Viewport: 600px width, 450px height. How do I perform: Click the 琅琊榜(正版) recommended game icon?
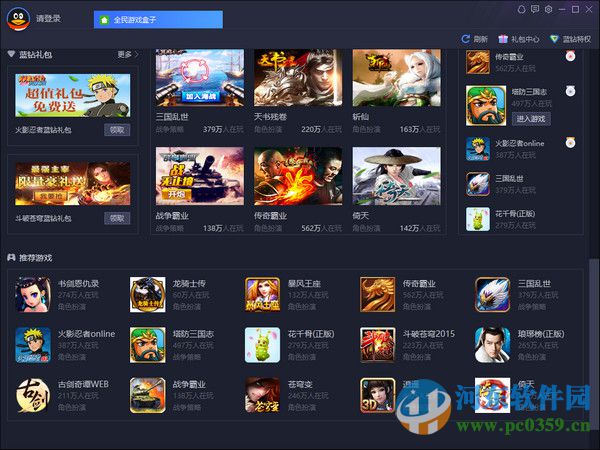coord(492,345)
